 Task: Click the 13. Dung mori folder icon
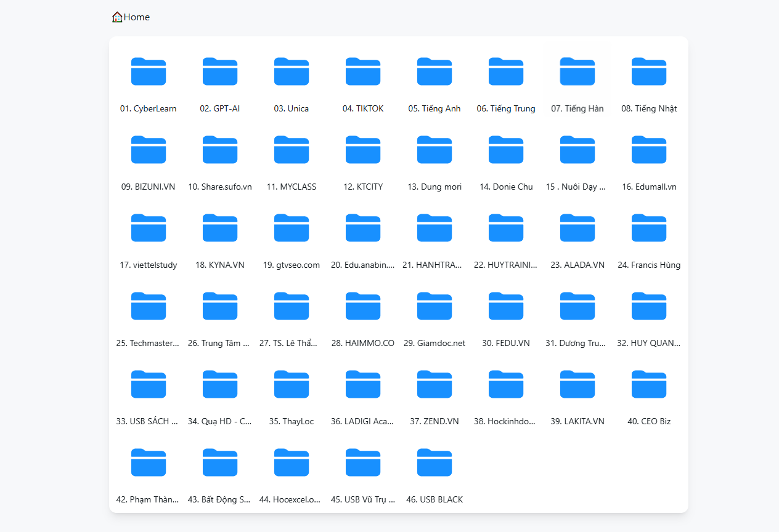pos(434,150)
